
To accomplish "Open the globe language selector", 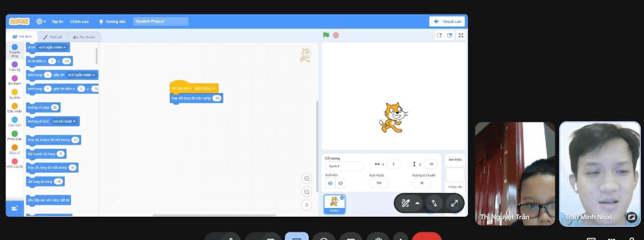I will pos(41,21).
